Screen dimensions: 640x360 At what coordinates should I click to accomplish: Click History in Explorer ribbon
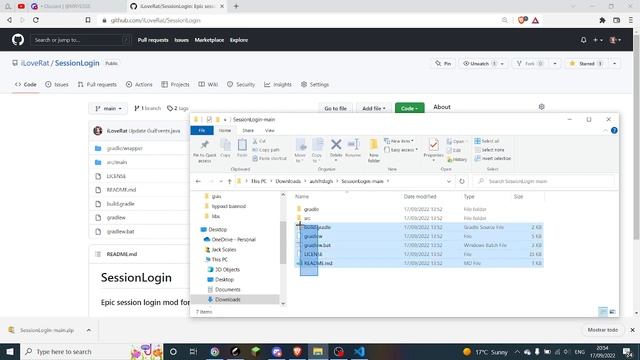point(457,160)
